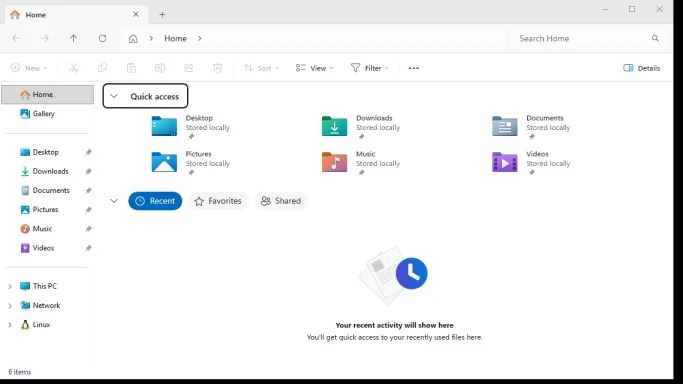Click chevron before Home in address bar

(151, 38)
